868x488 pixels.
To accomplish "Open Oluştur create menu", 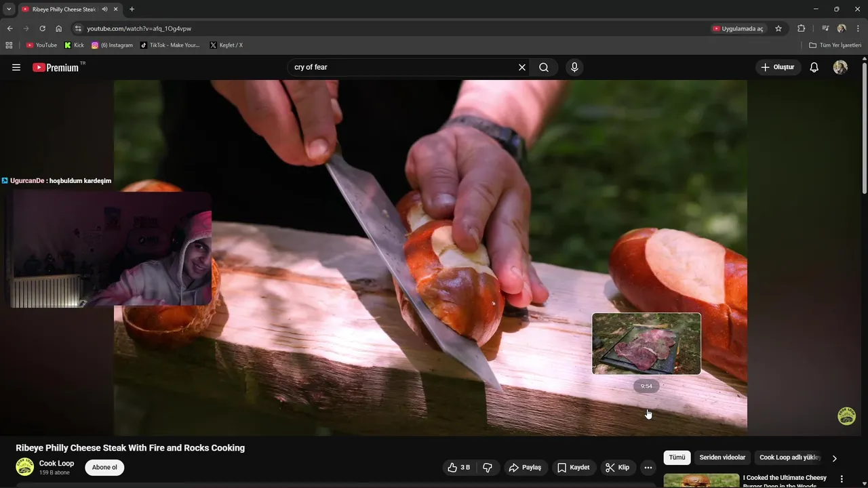I will pos(778,67).
